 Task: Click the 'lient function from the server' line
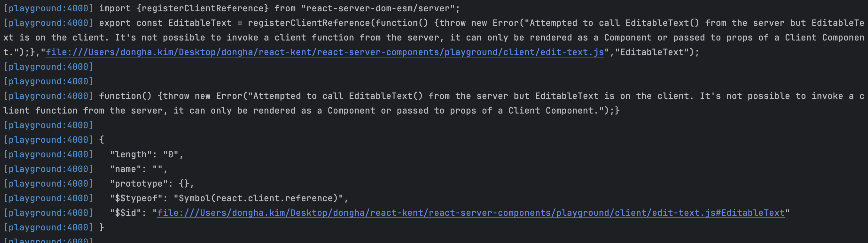[x=312, y=111]
